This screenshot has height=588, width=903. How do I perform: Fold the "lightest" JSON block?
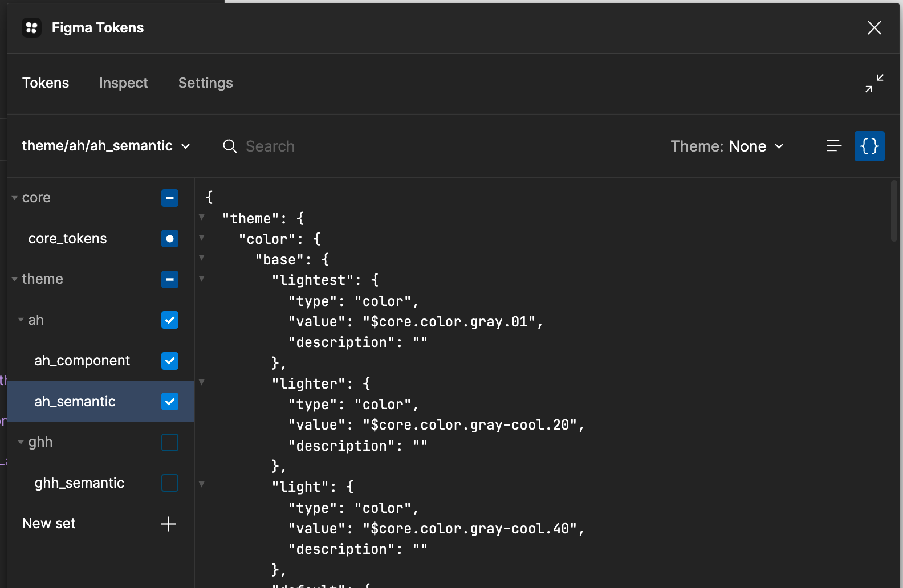(202, 279)
